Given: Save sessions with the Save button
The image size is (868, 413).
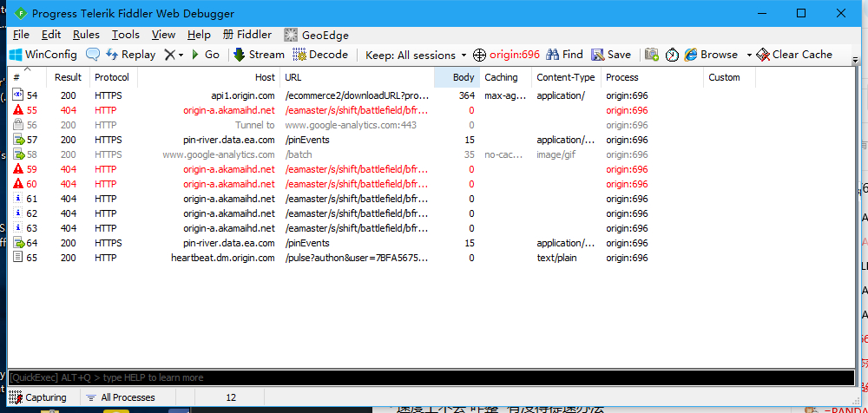Looking at the screenshot, I should (611, 55).
